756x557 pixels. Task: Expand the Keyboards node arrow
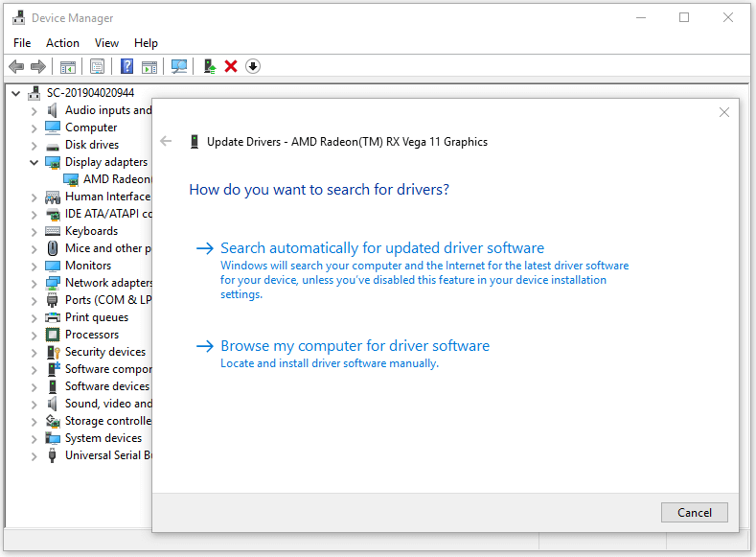tap(34, 232)
